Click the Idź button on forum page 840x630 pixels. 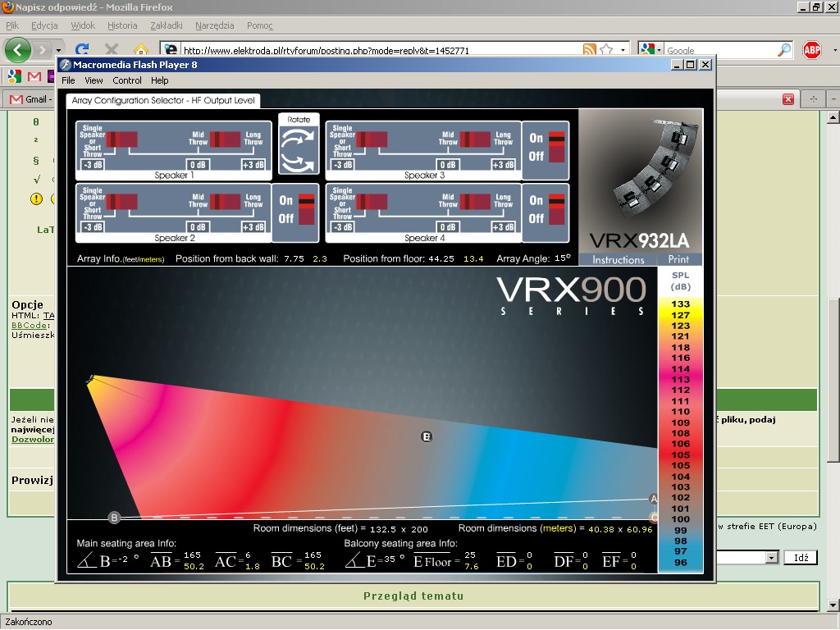801,558
